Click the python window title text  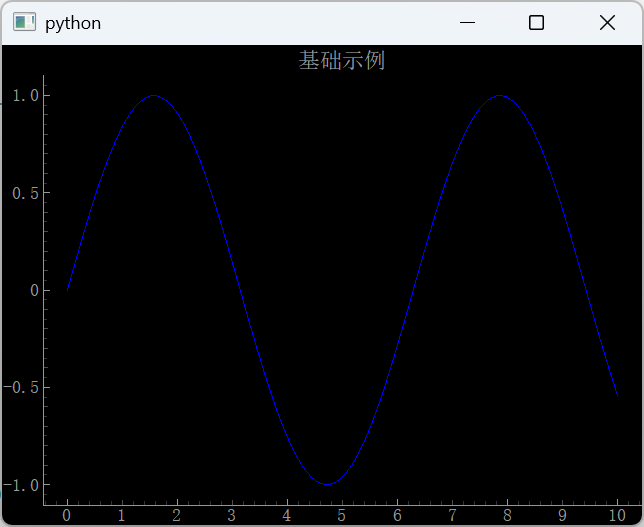[73, 23]
